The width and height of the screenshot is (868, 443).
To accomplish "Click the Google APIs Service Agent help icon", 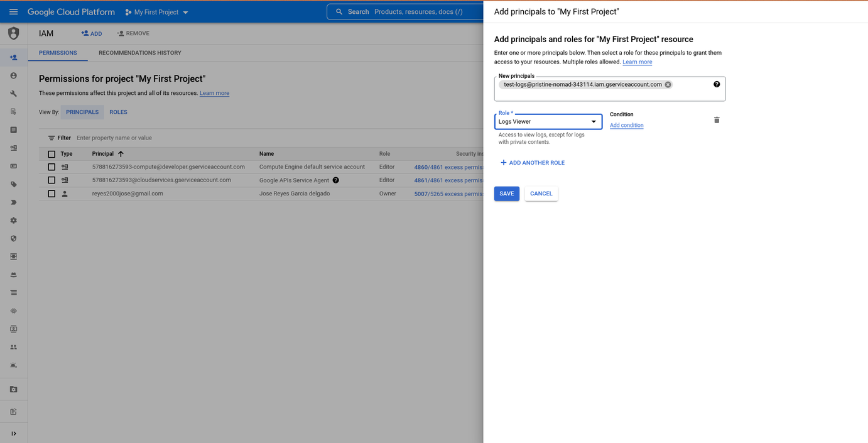I will pos(336,180).
